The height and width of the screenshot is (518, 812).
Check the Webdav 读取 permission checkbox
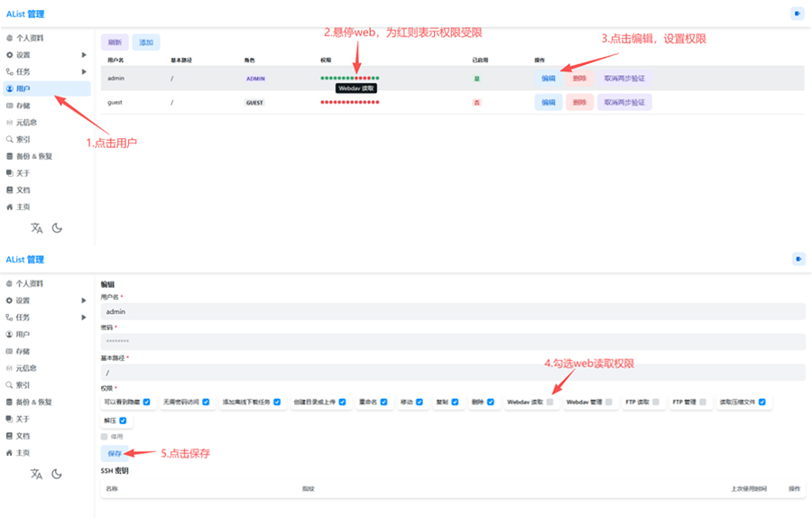tap(550, 402)
